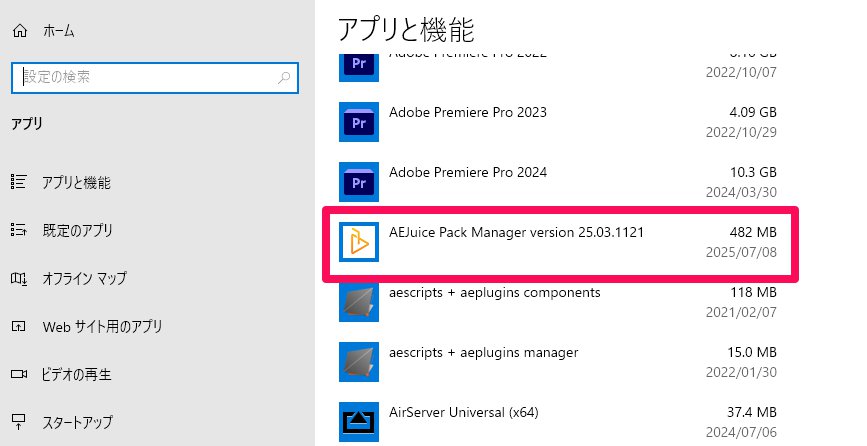Click the スタートアップ sidebar icon
The width and height of the screenshot is (867, 446).
[18, 422]
